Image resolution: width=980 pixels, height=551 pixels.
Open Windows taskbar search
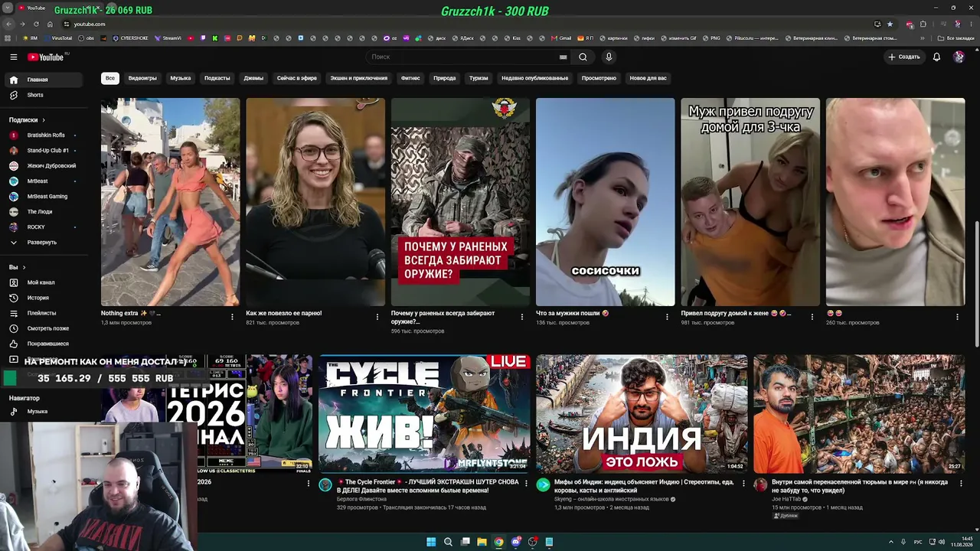coord(448,542)
